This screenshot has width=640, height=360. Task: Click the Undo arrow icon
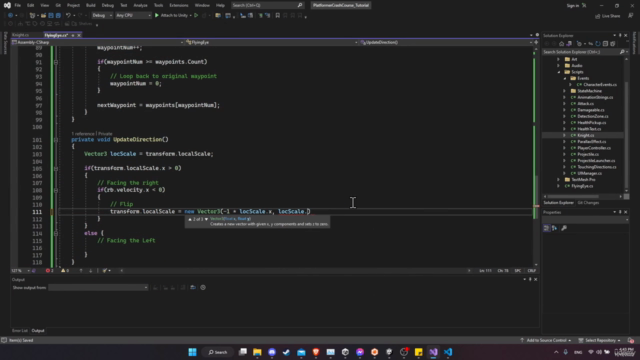[x=68, y=16]
